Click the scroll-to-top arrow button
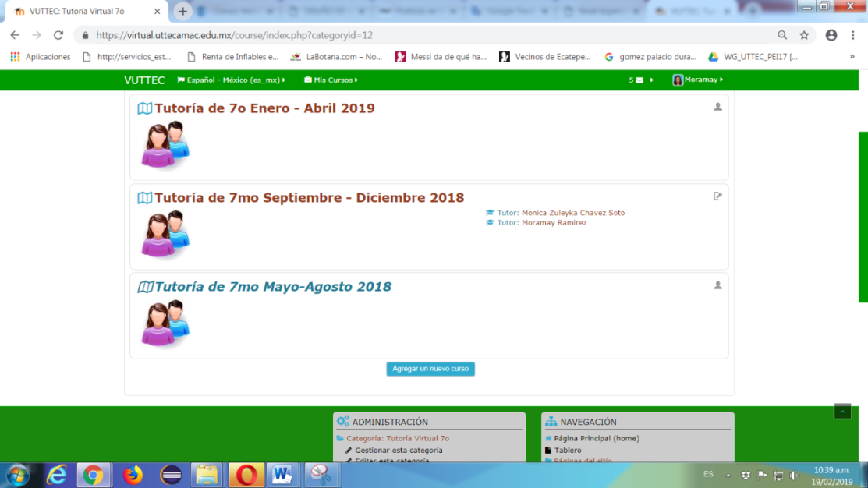Image resolution: width=868 pixels, height=488 pixels. click(842, 412)
